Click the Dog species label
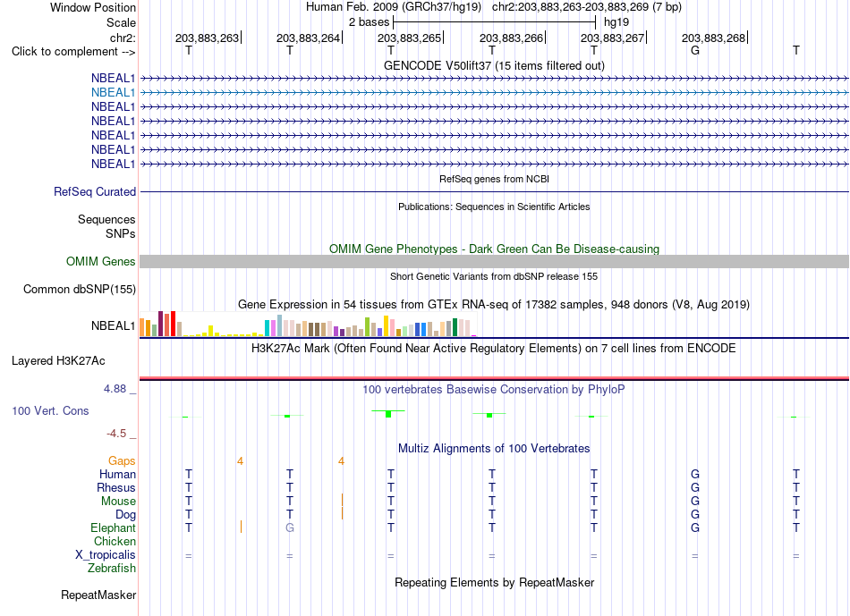850x616 pixels. pos(125,515)
